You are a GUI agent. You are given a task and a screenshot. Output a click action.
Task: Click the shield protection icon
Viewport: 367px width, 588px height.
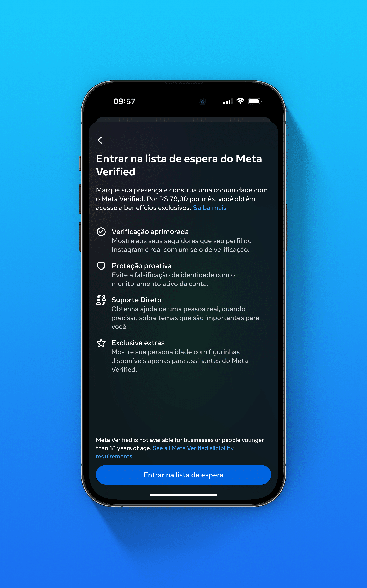click(101, 266)
